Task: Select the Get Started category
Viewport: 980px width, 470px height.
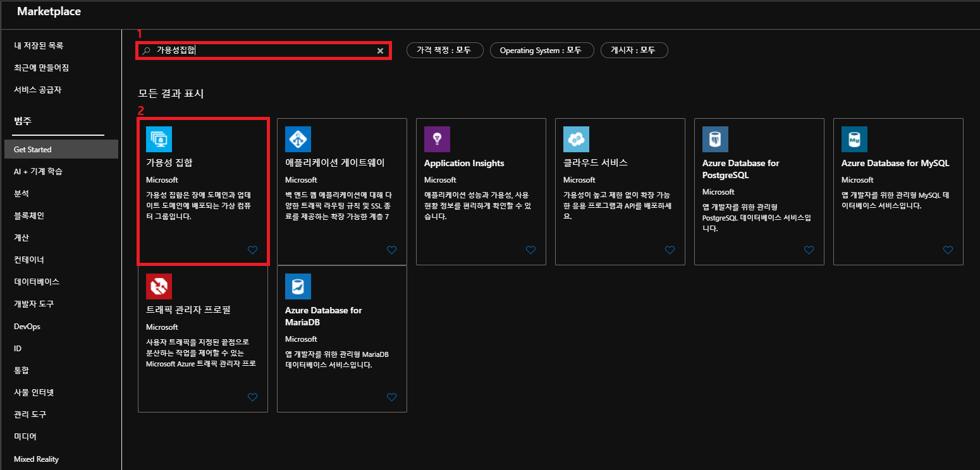Action: [x=60, y=149]
